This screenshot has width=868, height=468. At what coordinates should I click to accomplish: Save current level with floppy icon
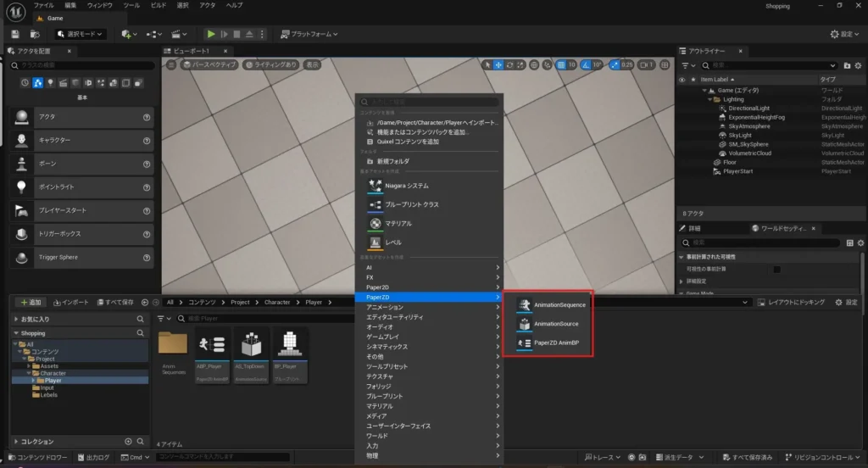[x=15, y=35]
